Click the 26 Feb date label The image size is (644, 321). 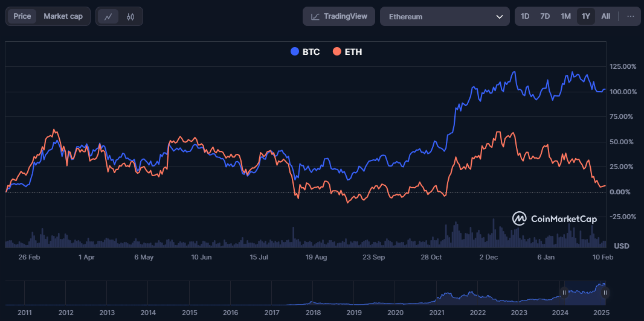click(29, 258)
